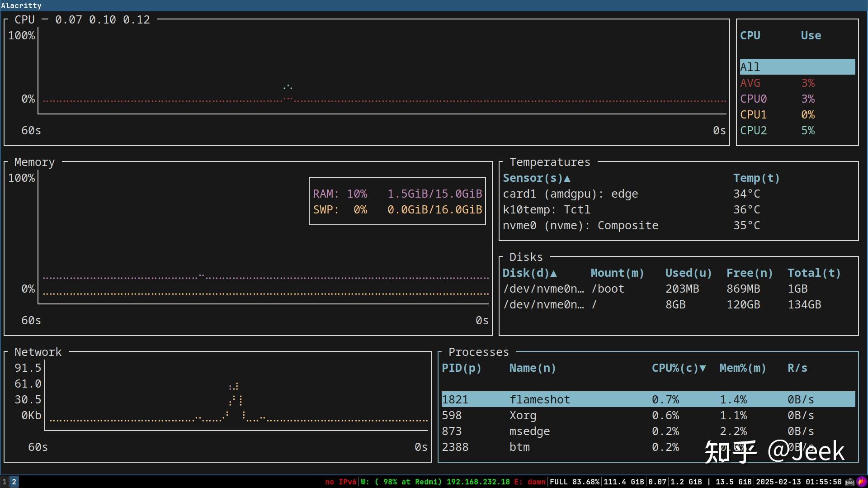Click the 'E: down' ethernet indicator
This screenshot has height=488, width=868.
pos(529,482)
